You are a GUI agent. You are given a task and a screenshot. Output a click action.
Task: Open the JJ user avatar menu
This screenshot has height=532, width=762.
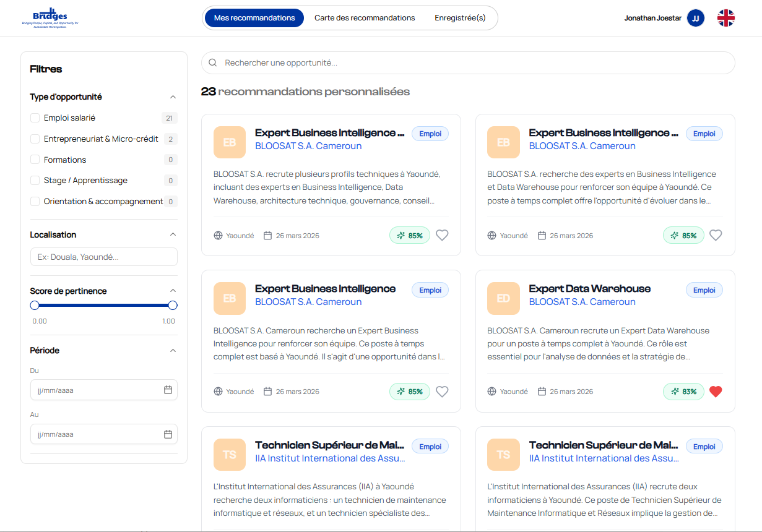pyautogui.click(x=696, y=18)
